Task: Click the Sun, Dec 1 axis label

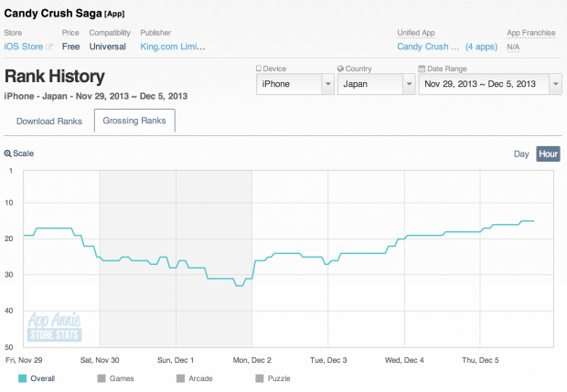Action: point(176,360)
